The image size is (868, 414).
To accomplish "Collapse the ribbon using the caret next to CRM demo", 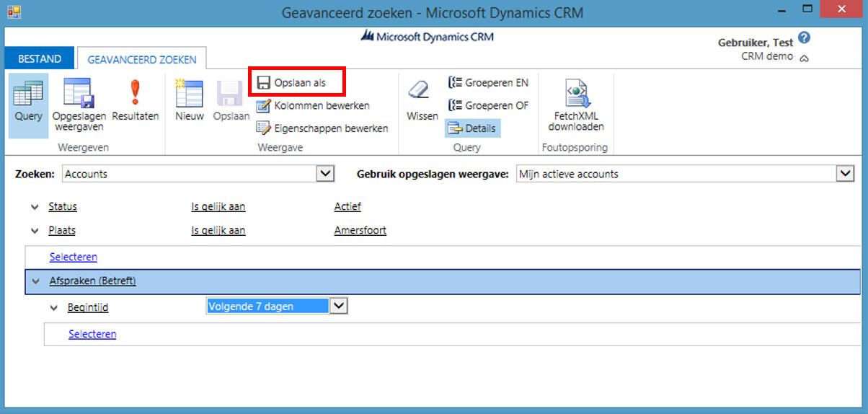I will 804,58.
